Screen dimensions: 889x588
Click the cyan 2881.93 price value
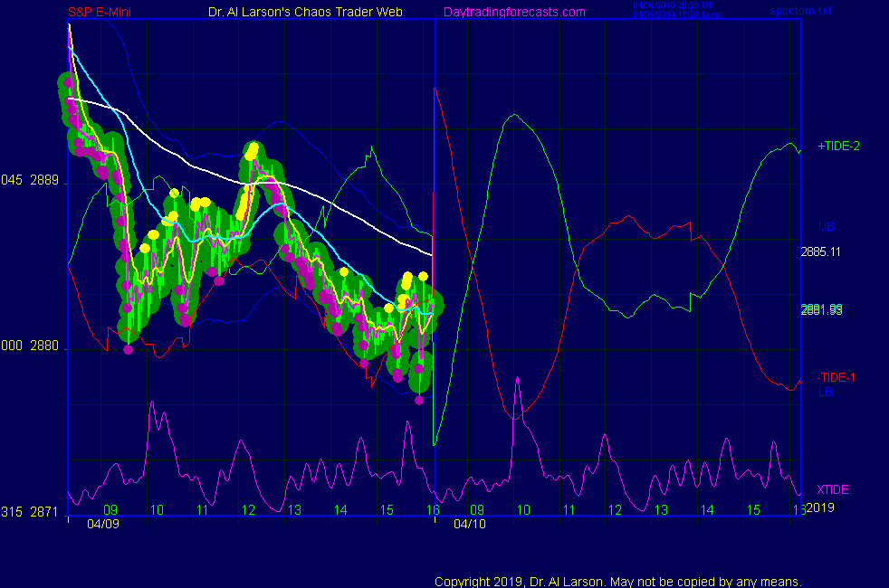point(821,310)
